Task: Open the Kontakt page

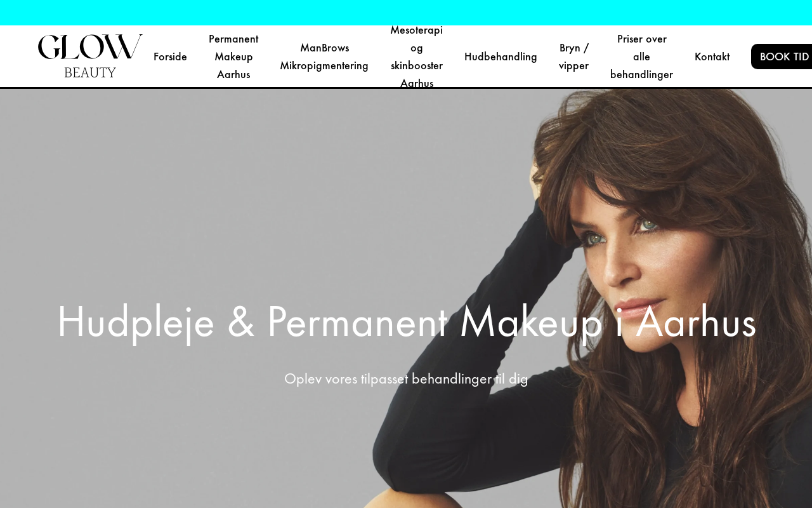Action: (712, 57)
